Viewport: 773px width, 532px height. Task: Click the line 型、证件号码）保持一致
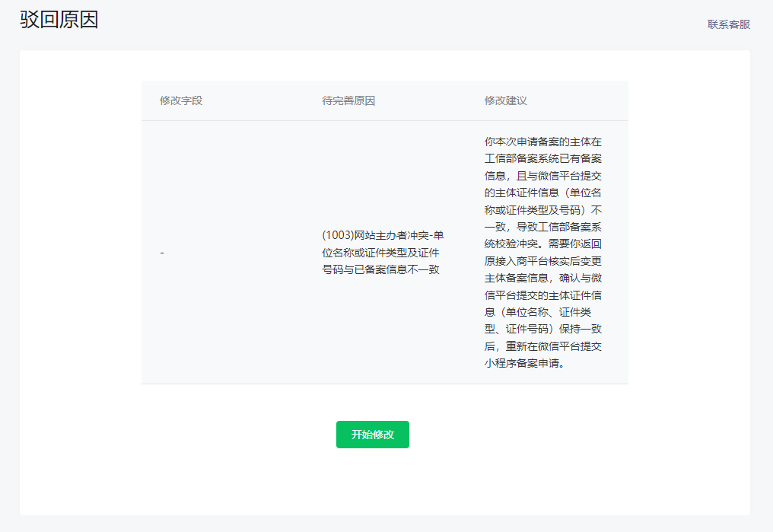[x=542, y=330]
